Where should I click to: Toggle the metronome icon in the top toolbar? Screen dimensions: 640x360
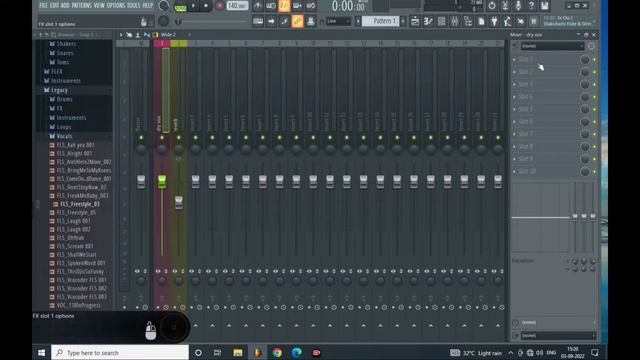point(258,6)
